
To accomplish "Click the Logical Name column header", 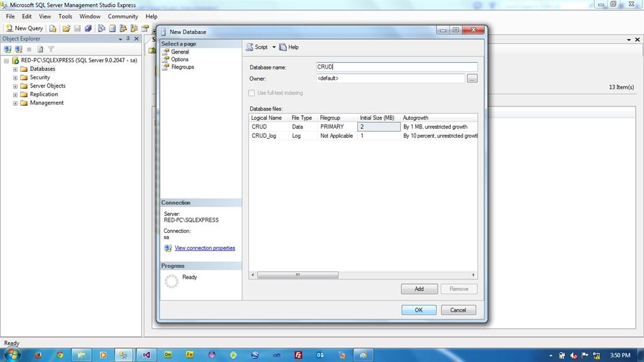I will (x=269, y=118).
